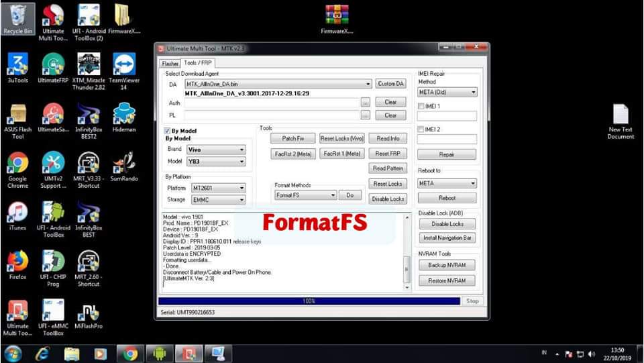Click the Windows Start button
The image size is (644, 363).
coord(13,354)
